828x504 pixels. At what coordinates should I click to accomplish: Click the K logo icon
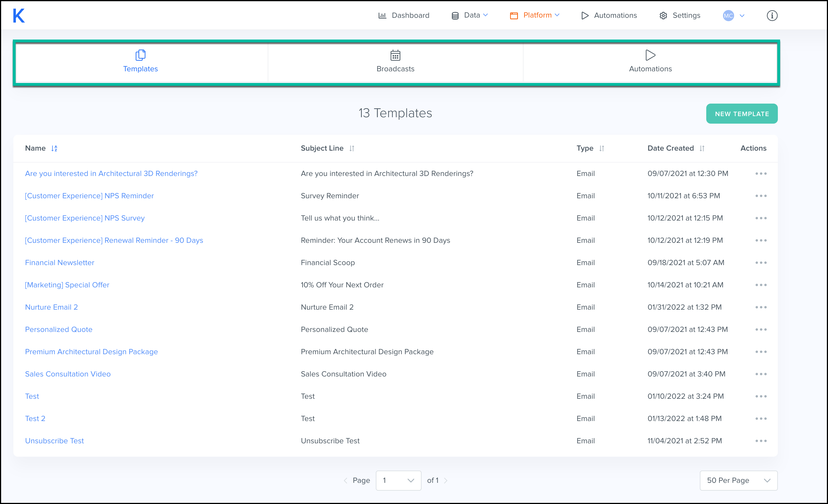(19, 15)
